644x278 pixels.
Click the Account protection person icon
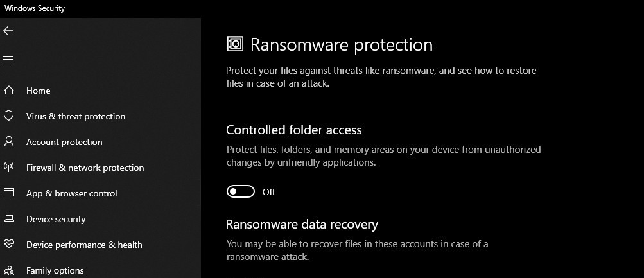tap(9, 142)
